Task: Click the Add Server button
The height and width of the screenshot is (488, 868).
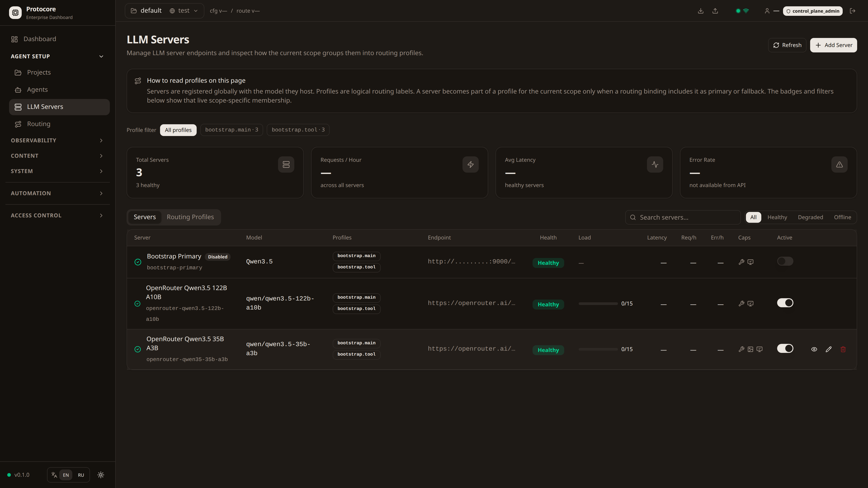Action: point(833,45)
